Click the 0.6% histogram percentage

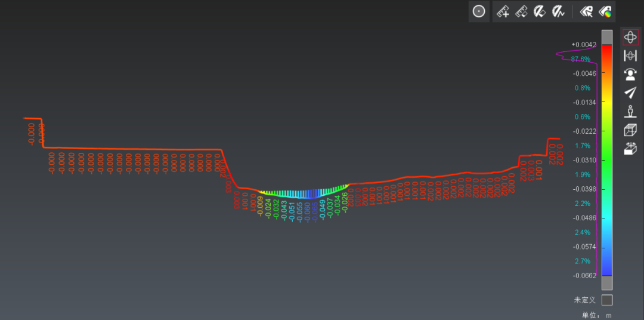583,116
